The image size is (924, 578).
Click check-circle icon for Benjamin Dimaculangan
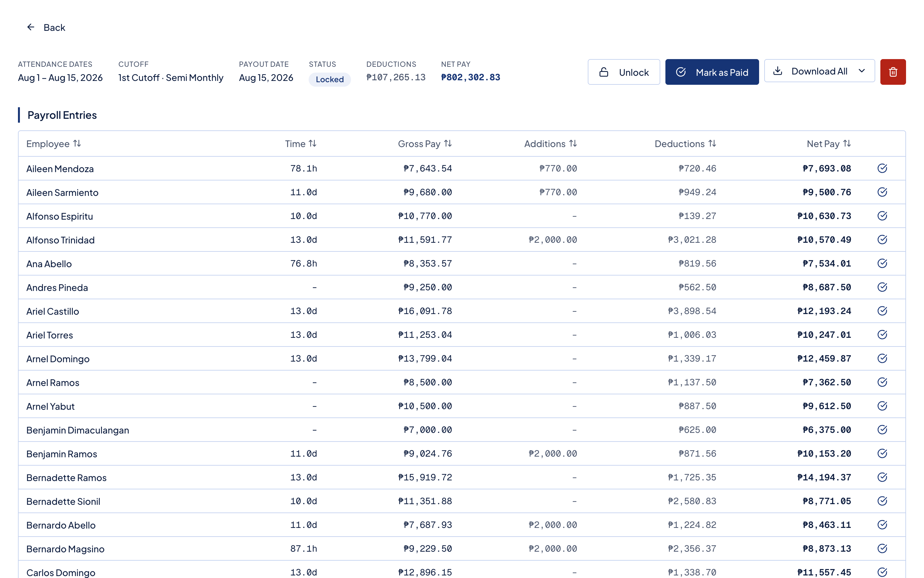882,430
